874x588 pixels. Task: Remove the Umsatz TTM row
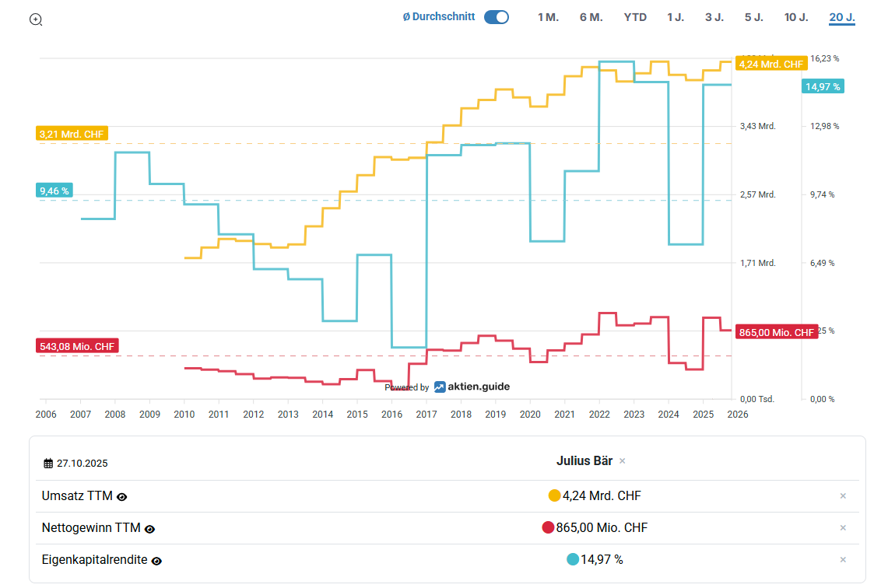843,496
